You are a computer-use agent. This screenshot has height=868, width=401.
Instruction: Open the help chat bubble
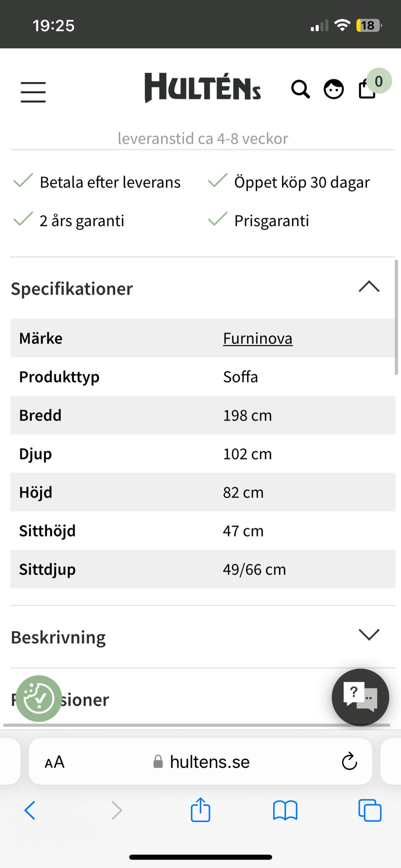point(360,697)
